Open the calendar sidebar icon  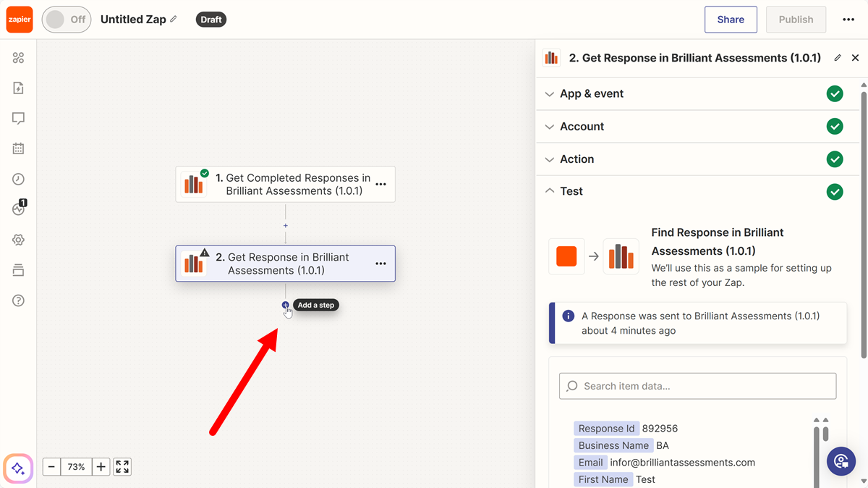tap(19, 148)
